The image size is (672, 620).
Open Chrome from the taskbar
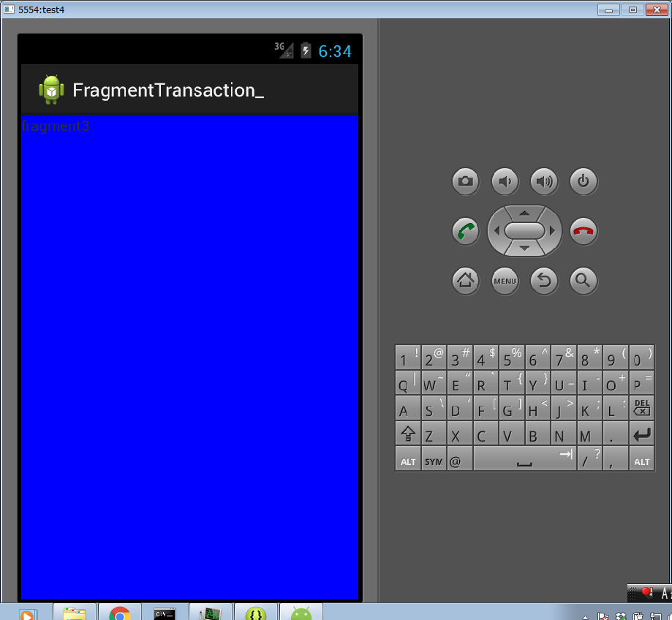pos(120,613)
